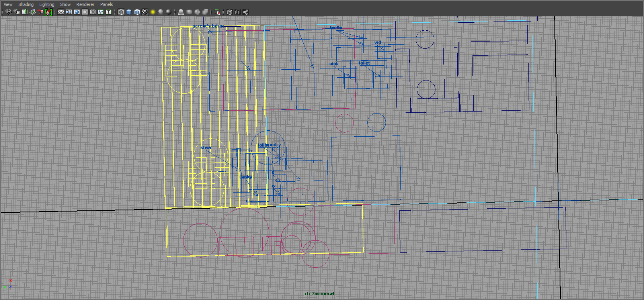Screen dimensions: 644x300
Task: Open the Camera Attributes editor icon
Action: click(x=16, y=12)
